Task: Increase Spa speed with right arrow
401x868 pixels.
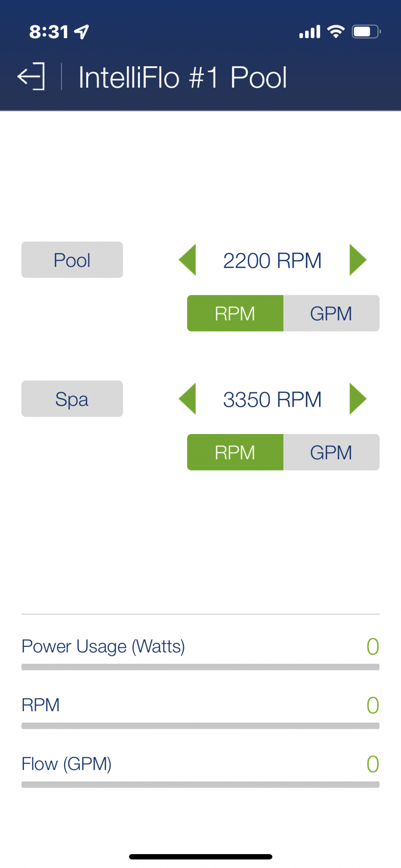Action: pos(358,399)
